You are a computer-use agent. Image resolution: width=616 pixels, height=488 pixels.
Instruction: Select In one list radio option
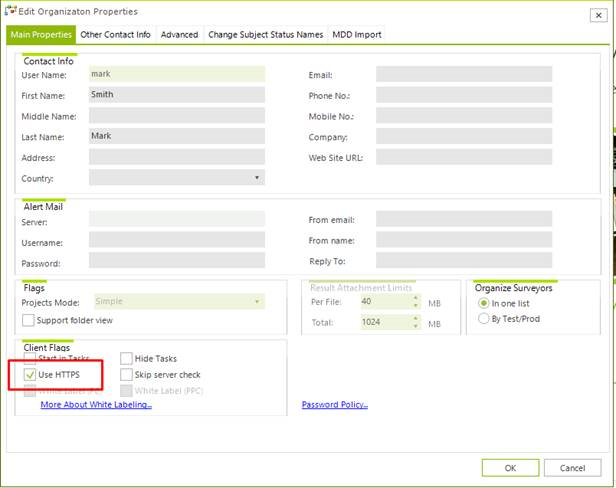point(483,303)
